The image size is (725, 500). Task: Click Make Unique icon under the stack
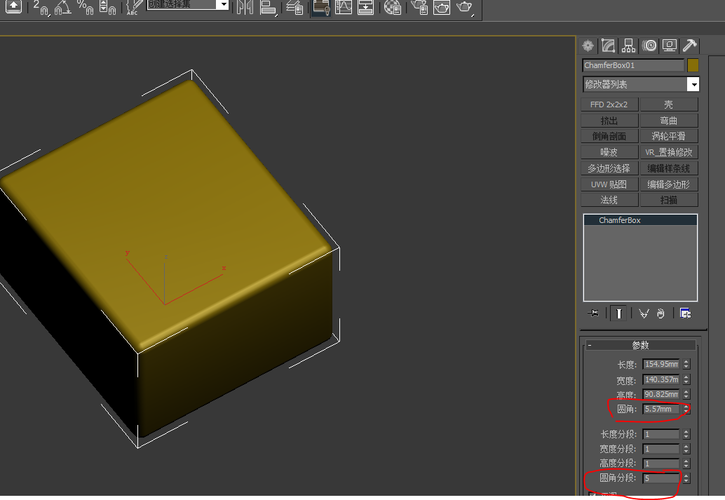pyautogui.click(x=644, y=314)
